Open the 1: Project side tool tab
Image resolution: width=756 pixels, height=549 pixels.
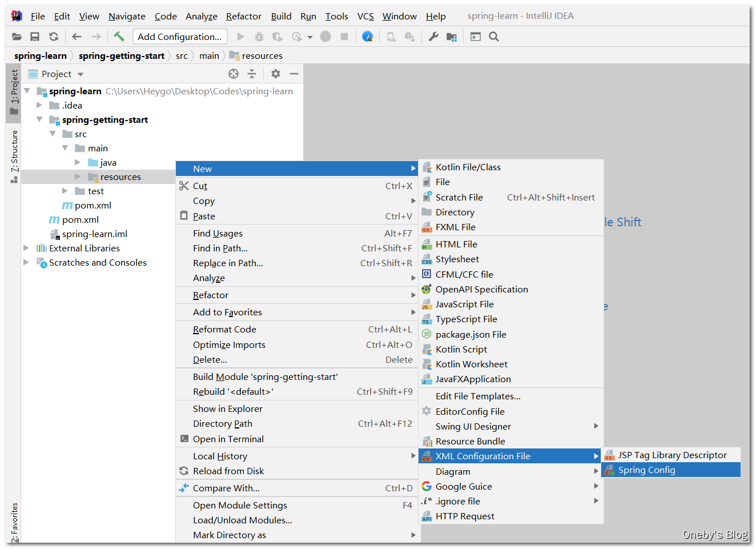tap(14, 93)
